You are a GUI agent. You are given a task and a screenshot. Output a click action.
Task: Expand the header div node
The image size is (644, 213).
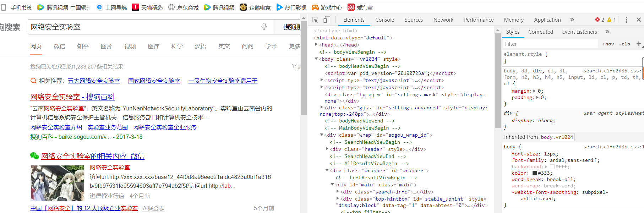(327, 149)
